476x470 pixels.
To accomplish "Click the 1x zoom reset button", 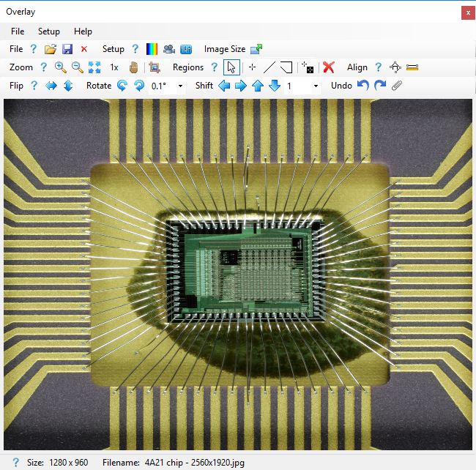I will point(114,67).
